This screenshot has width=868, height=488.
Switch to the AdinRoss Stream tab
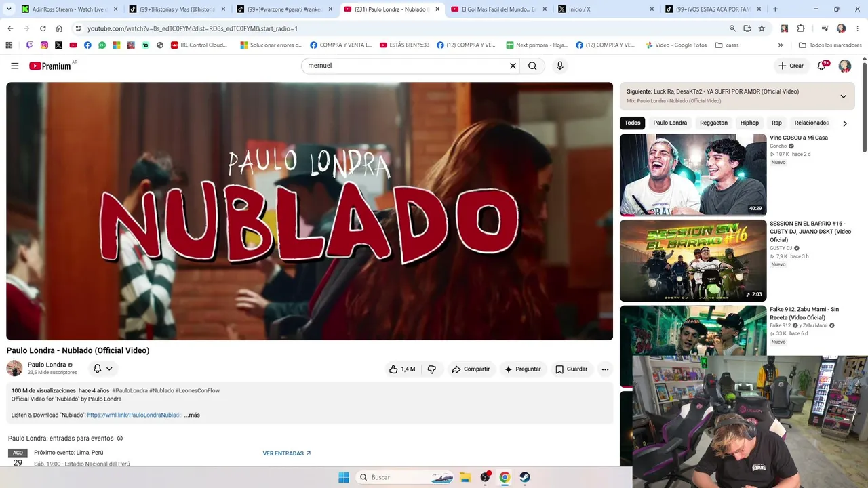69,9
